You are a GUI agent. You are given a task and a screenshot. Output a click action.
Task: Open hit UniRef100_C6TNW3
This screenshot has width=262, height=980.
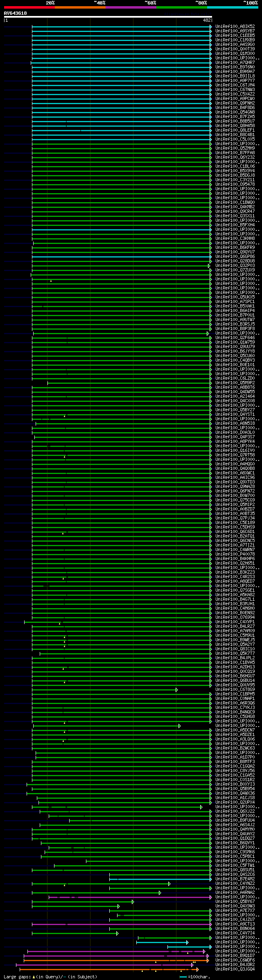235,90
